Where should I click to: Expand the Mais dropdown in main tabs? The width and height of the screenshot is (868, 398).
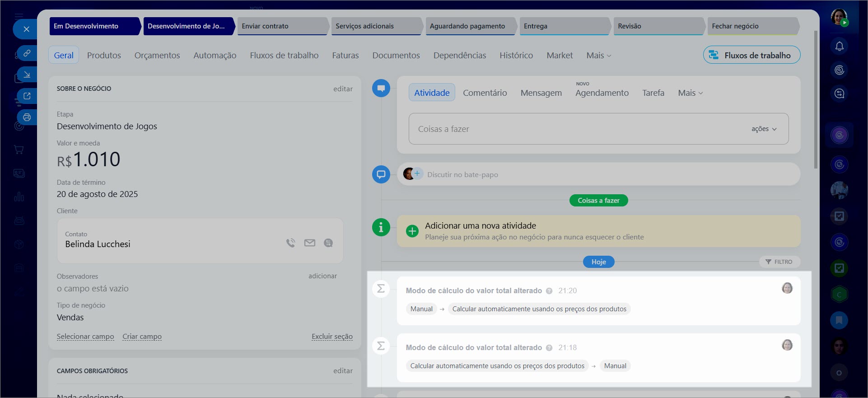coord(598,56)
